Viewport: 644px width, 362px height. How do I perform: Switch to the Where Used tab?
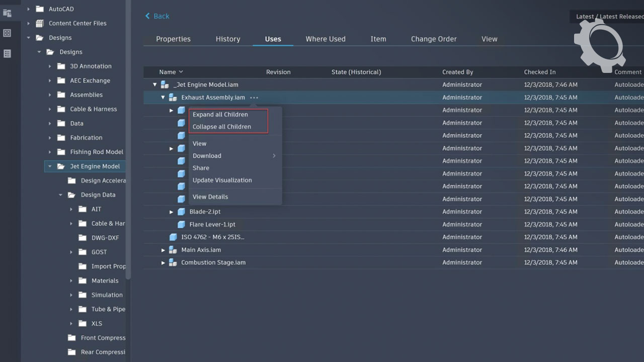click(325, 39)
